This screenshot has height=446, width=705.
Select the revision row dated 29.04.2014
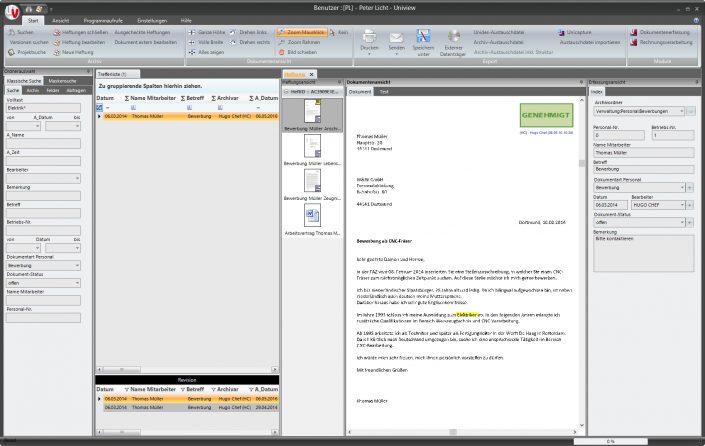click(x=191, y=407)
